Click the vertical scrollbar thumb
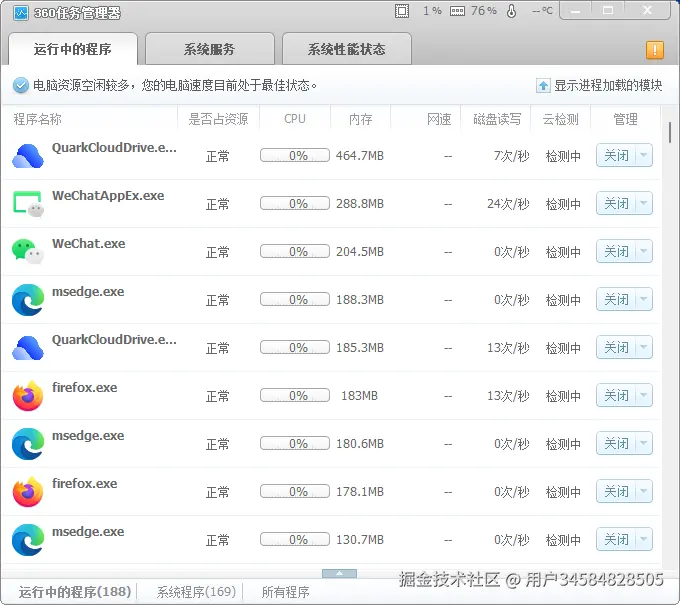The image size is (680, 605). 670,133
